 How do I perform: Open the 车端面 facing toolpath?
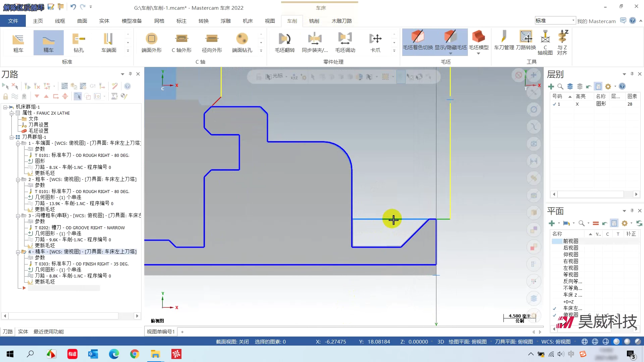point(109,43)
